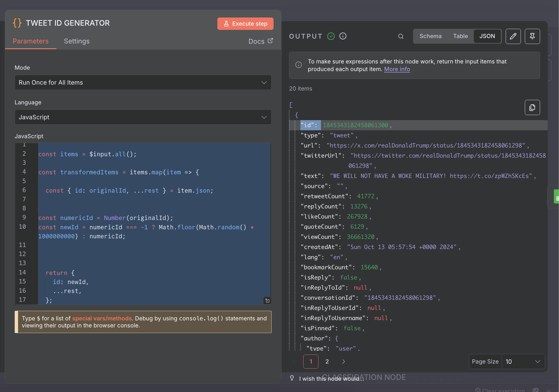Click the search magnifier in output panel
The height and width of the screenshot is (392, 559).
(x=401, y=36)
